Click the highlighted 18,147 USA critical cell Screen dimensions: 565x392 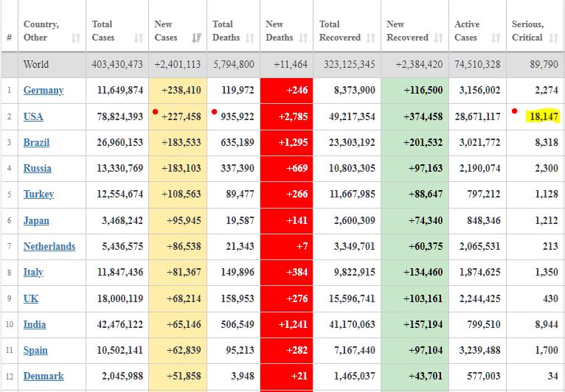point(543,116)
